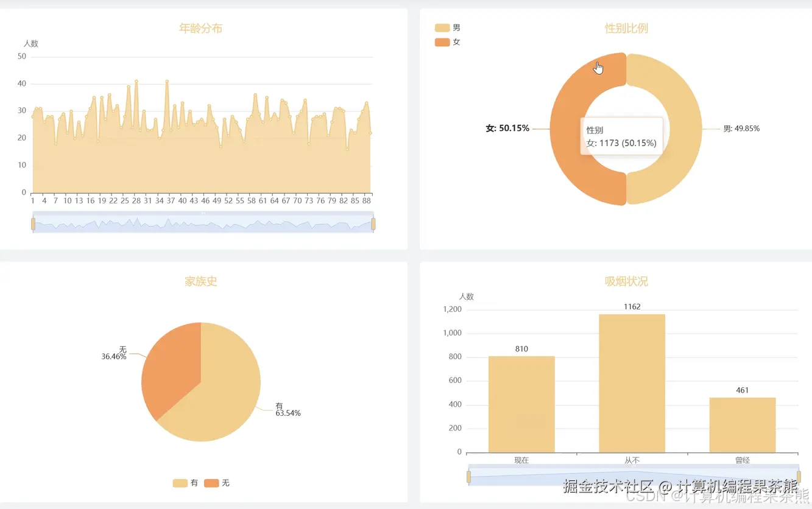
Task: Click the tooltip text '女: 1173 (50.15%)'
Action: tap(621, 143)
